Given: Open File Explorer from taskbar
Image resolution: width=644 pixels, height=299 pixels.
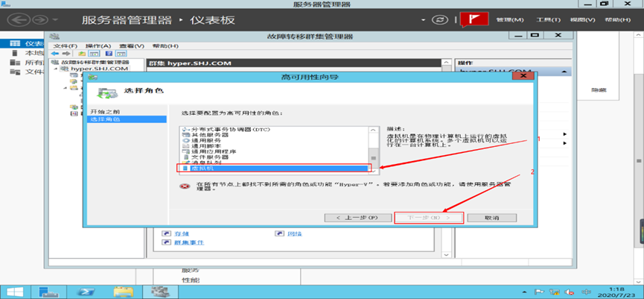Looking at the screenshot, I should tap(124, 292).
